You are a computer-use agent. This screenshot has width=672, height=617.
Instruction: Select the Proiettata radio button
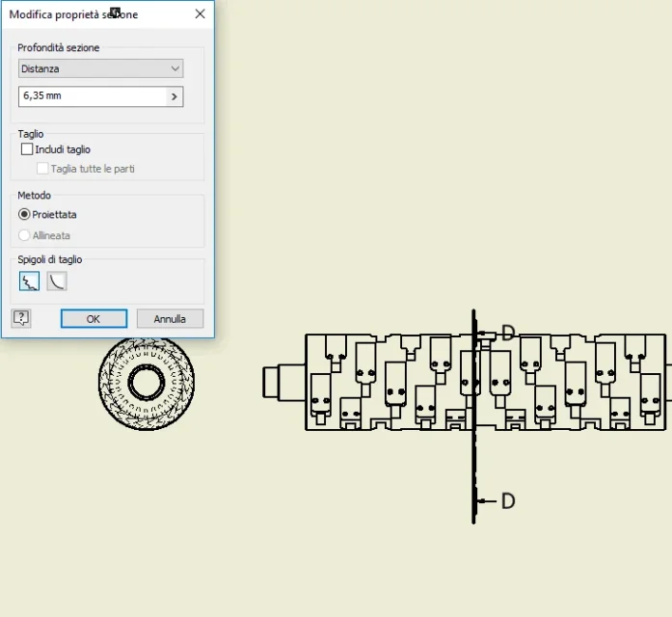point(24,214)
